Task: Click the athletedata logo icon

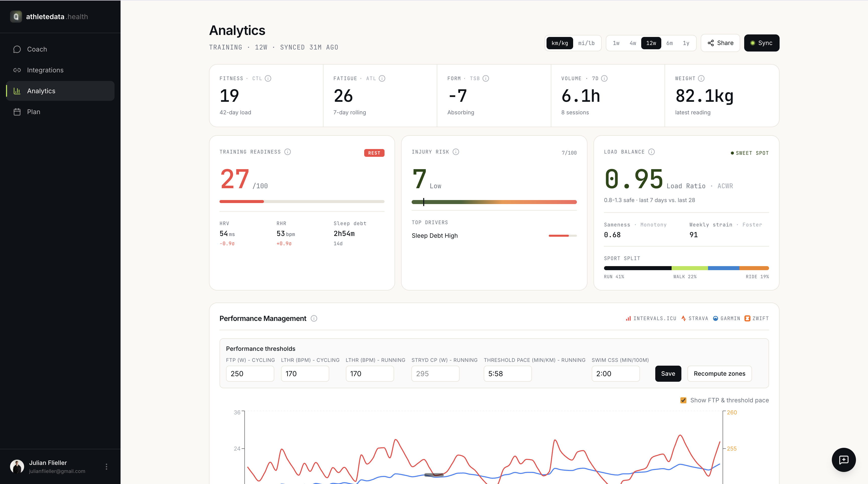Action: pos(16,17)
